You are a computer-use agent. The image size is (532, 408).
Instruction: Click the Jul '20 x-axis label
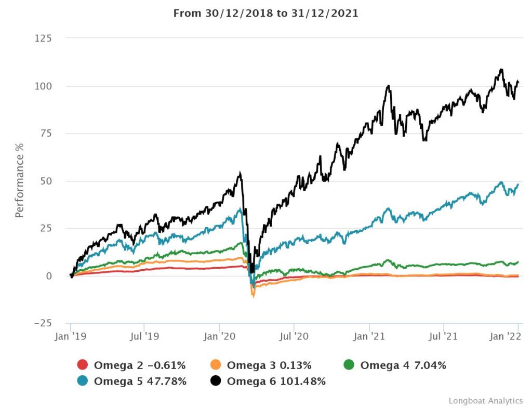click(x=294, y=336)
